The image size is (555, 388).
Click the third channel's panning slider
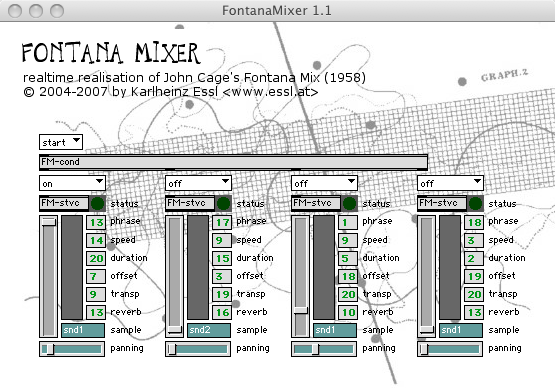pos(324,349)
